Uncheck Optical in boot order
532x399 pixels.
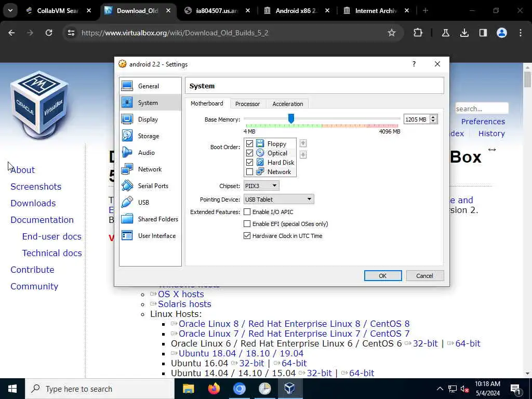pyautogui.click(x=249, y=153)
